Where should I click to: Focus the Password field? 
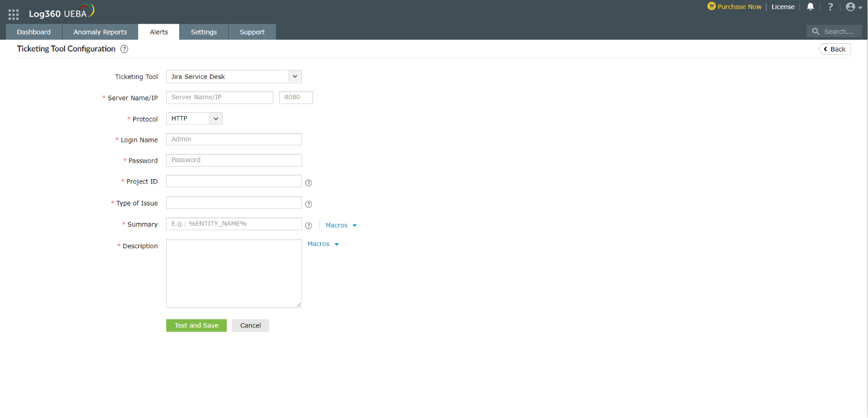(x=234, y=160)
